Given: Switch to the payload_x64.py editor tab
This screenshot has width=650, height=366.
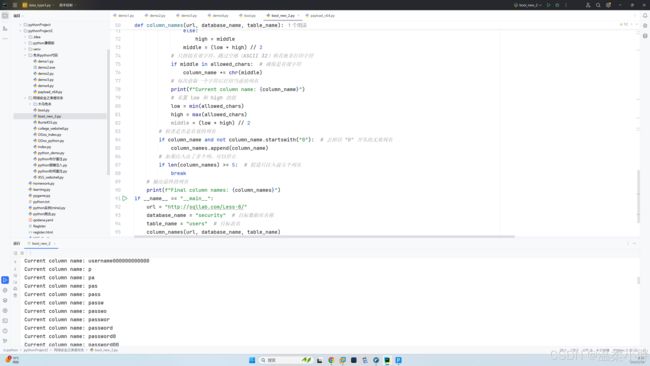Looking at the screenshot, I should (x=320, y=15).
